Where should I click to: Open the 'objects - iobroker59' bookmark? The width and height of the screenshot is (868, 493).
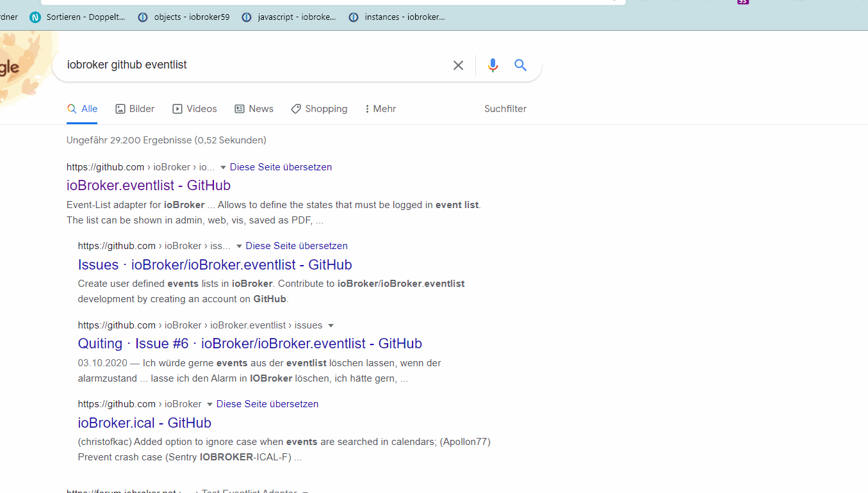(184, 17)
